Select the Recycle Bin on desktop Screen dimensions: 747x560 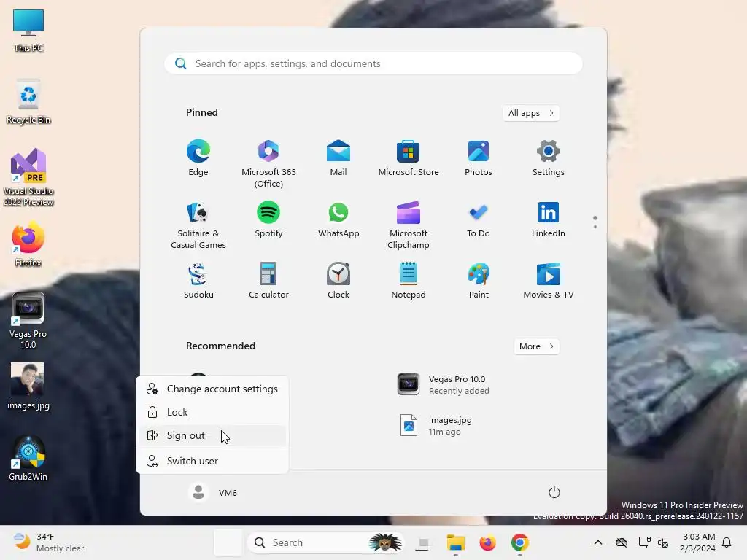click(x=28, y=102)
